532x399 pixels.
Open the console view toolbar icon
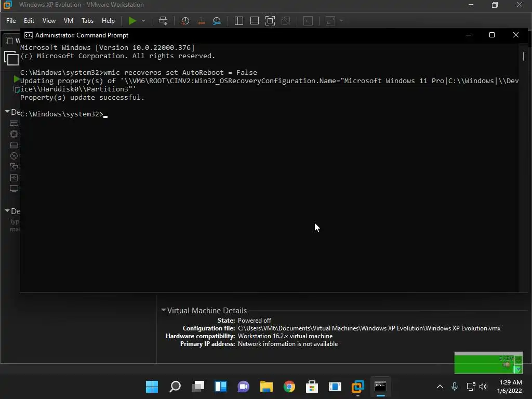(x=308, y=21)
